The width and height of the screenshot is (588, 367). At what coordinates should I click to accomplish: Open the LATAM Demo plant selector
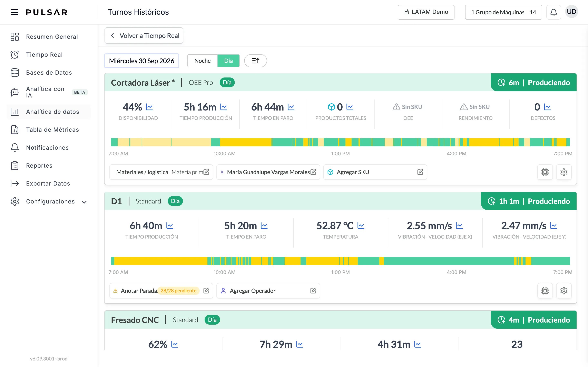pos(426,12)
